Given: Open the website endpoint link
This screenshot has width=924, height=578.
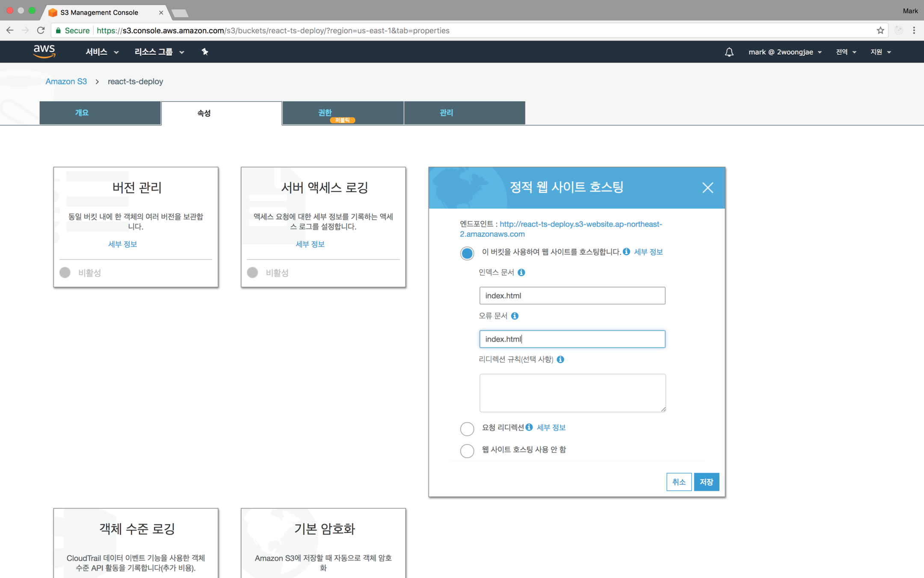Looking at the screenshot, I should (580, 224).
